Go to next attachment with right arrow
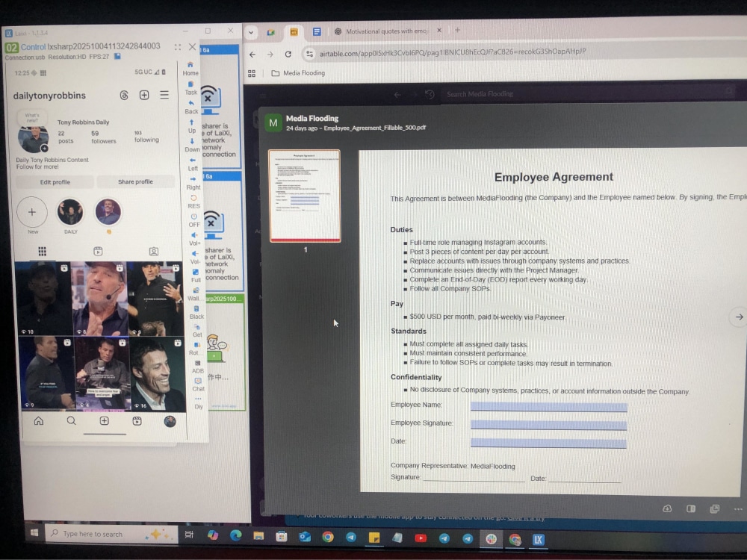The width and height of the screenshot is (747, 560). 740,317
